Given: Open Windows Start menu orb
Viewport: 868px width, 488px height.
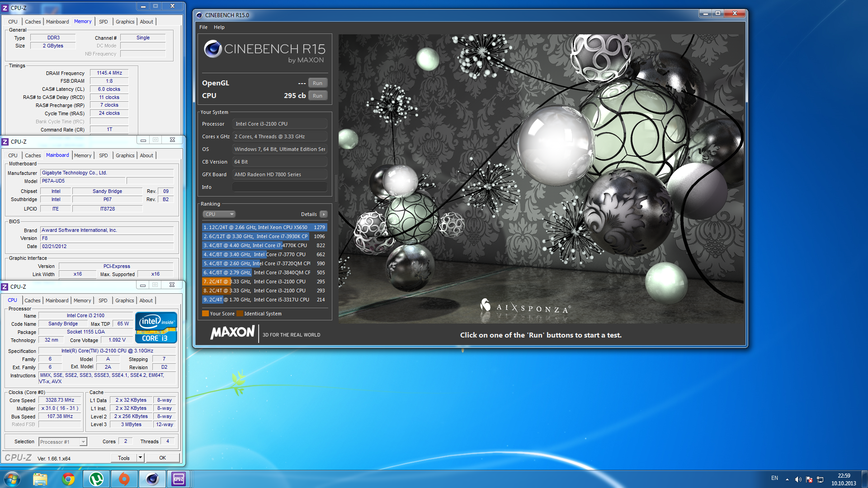Looking at the screenshot, I should pyautogui.click(x=12, y=479).
